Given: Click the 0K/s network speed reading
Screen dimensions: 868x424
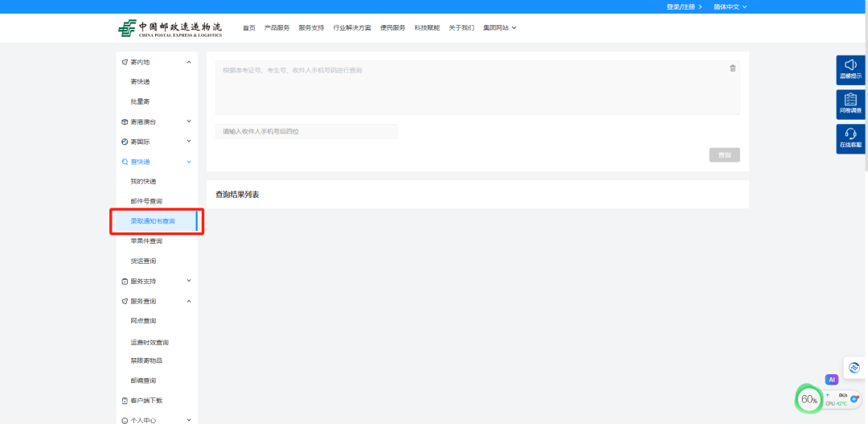Looking at the screenshot, I should click(842, 395).
